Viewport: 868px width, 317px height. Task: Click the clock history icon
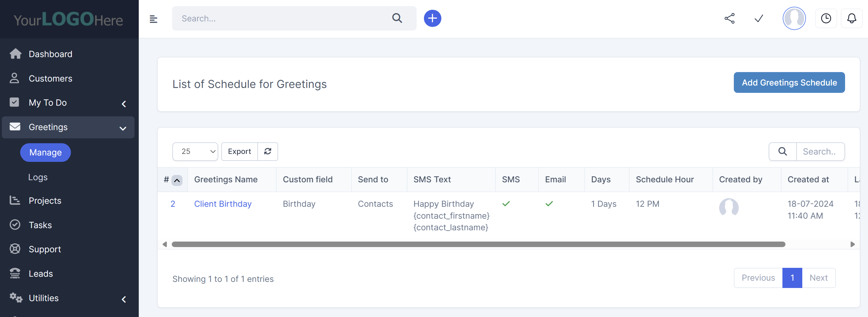[826, 18]
